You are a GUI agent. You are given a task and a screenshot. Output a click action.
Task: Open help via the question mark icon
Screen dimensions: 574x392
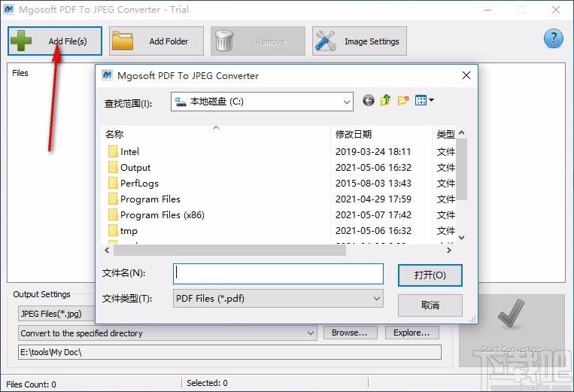pos(553,38)
